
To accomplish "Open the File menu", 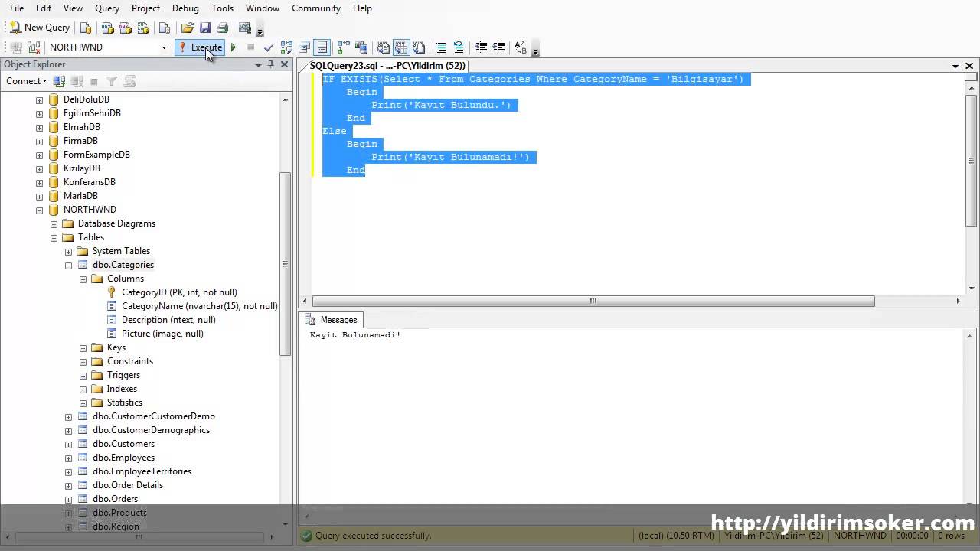I will coord(17,8).
